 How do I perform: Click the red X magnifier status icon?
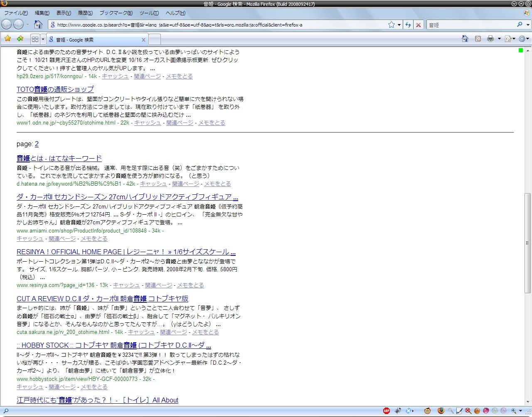tap(468, 411)
